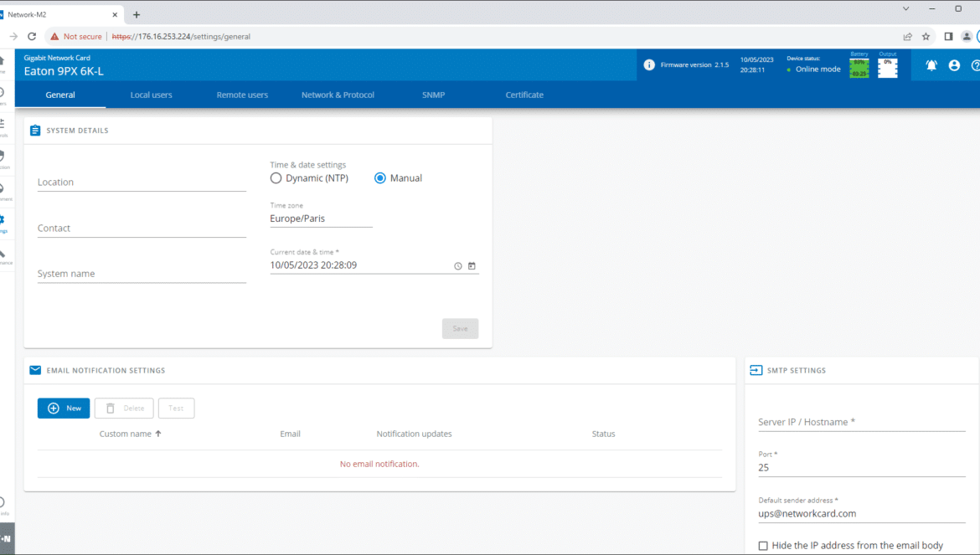Click the Notification updates column header
Screen dimensions: 980x555
[x=414, y=434]
